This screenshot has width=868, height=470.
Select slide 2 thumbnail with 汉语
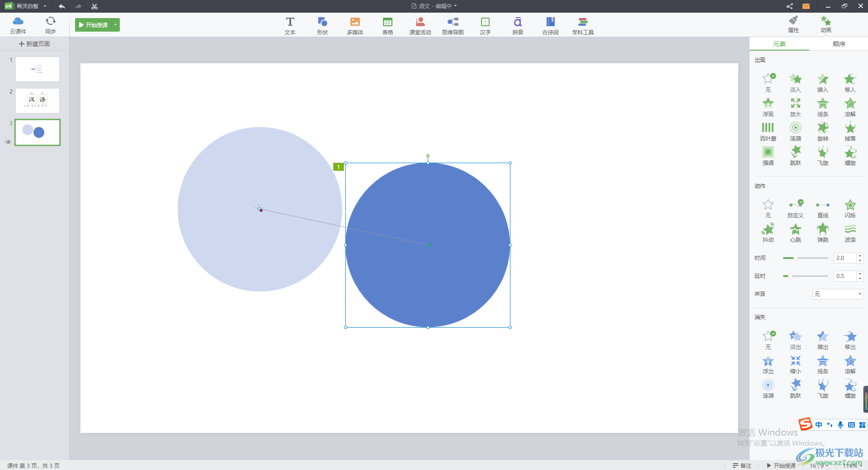[x=38, y=101]
